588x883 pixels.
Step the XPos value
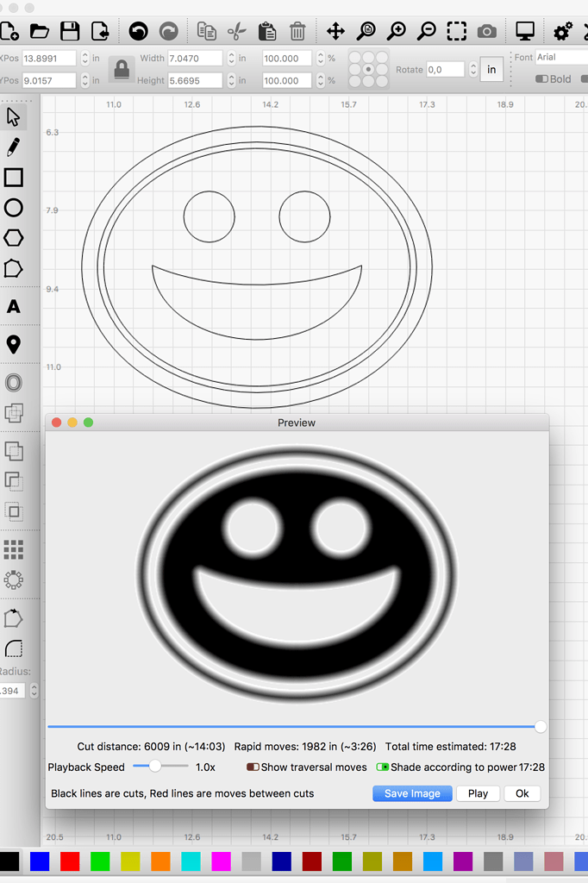[85, 58]
